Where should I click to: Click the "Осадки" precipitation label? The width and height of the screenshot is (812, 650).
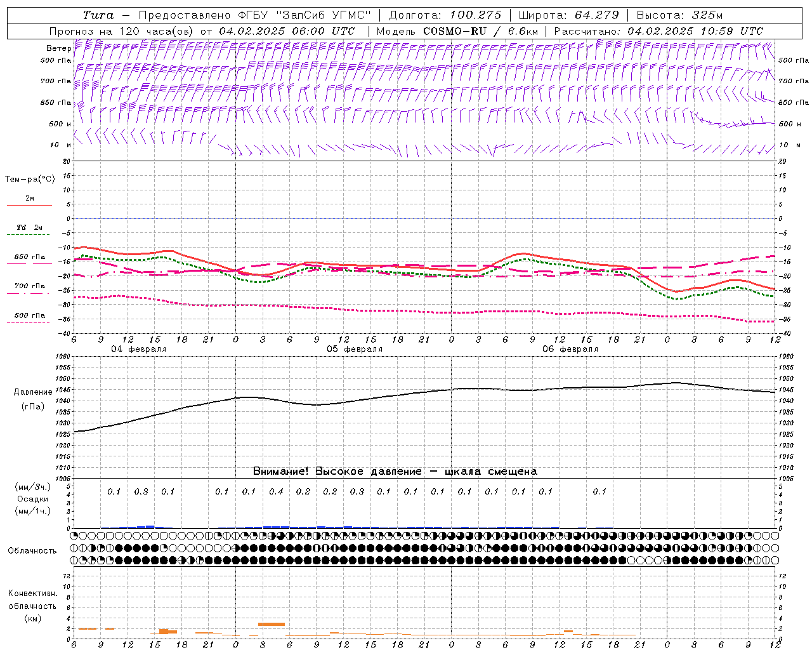pyautogui.click(x=32, y=499)
